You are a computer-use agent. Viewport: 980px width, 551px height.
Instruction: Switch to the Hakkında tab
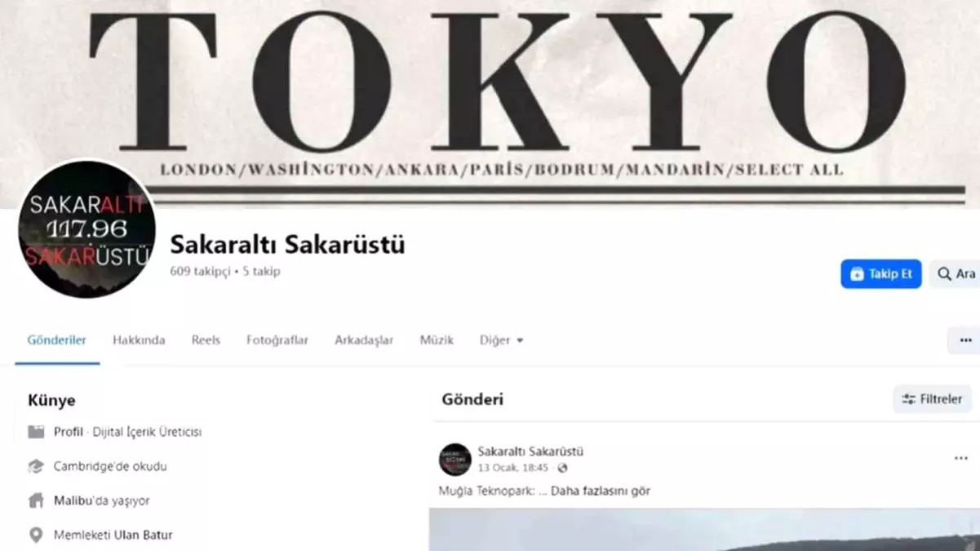(139, 340)
